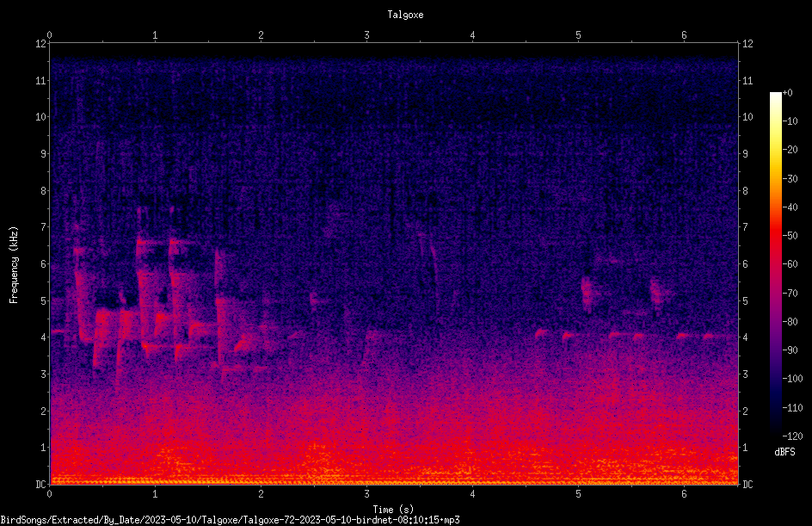Click the DC label on the right axis
812x526 pixels.
tap(747, 485)
